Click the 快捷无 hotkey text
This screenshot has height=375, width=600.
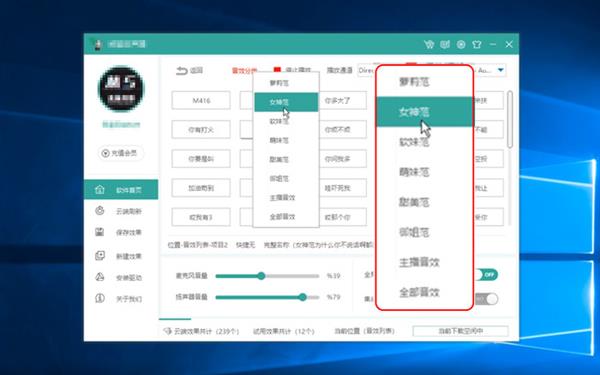[246, 245]
